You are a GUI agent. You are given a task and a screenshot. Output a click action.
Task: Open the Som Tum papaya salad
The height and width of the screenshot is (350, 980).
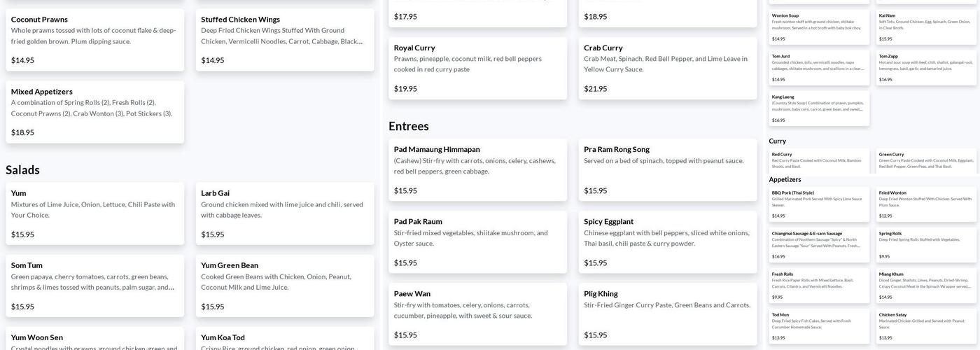coord(94,285)
